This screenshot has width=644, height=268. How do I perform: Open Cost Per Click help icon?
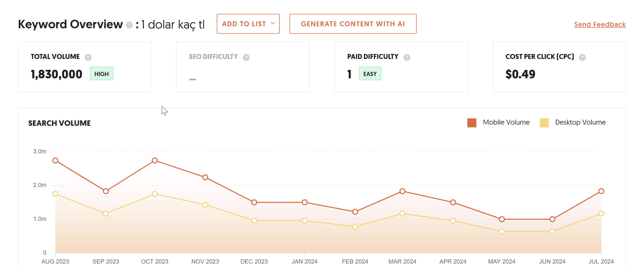pos(582,57)
